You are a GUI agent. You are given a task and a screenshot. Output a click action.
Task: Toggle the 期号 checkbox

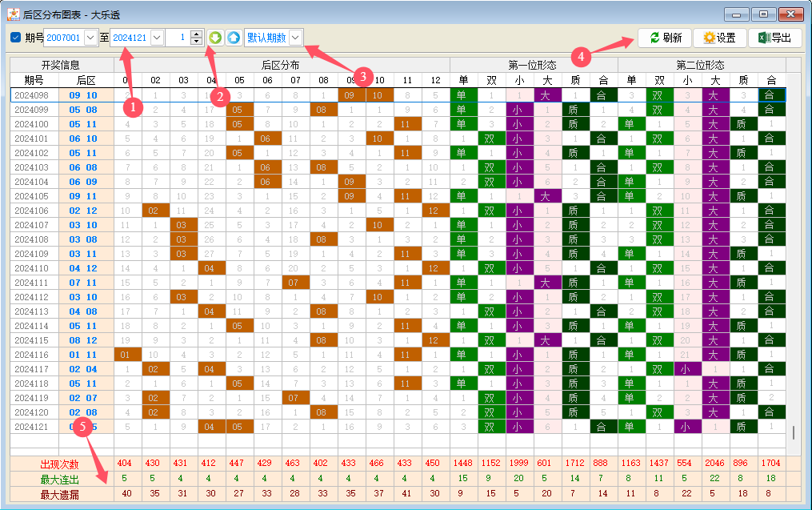pos(15,38)
